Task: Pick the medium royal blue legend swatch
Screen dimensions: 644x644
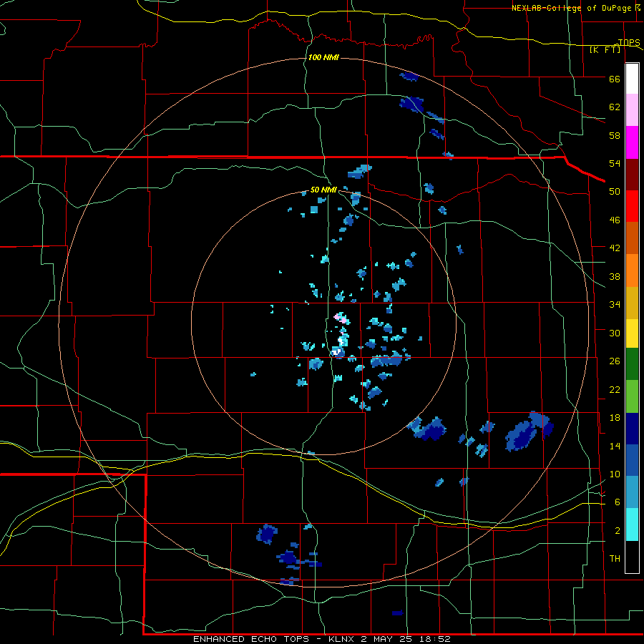Action: pyautogui.click(x=632, y=460)
